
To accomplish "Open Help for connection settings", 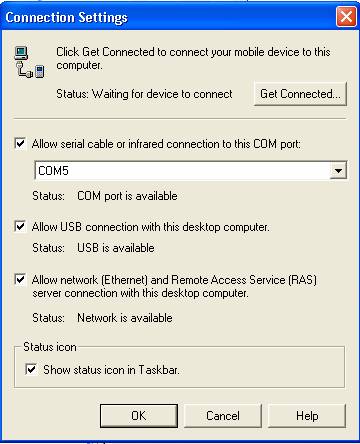I will pyautogui.click(x=307, y=416).
